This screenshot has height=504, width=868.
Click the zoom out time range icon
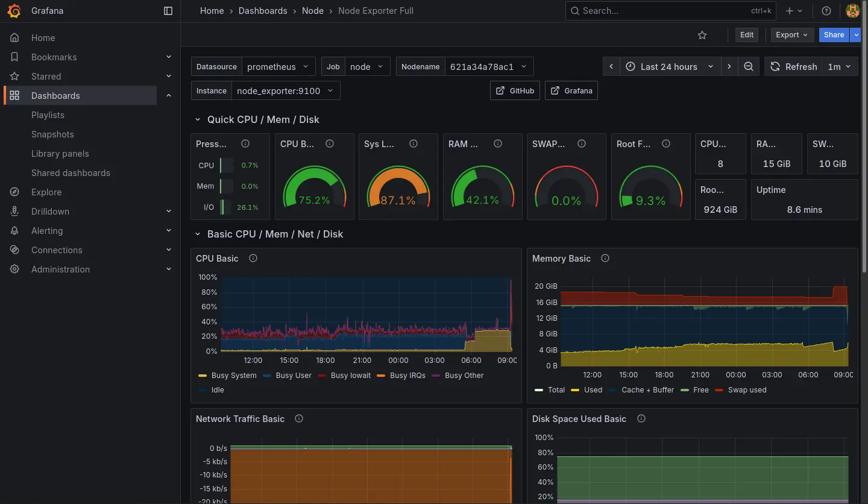click(748, 67)
